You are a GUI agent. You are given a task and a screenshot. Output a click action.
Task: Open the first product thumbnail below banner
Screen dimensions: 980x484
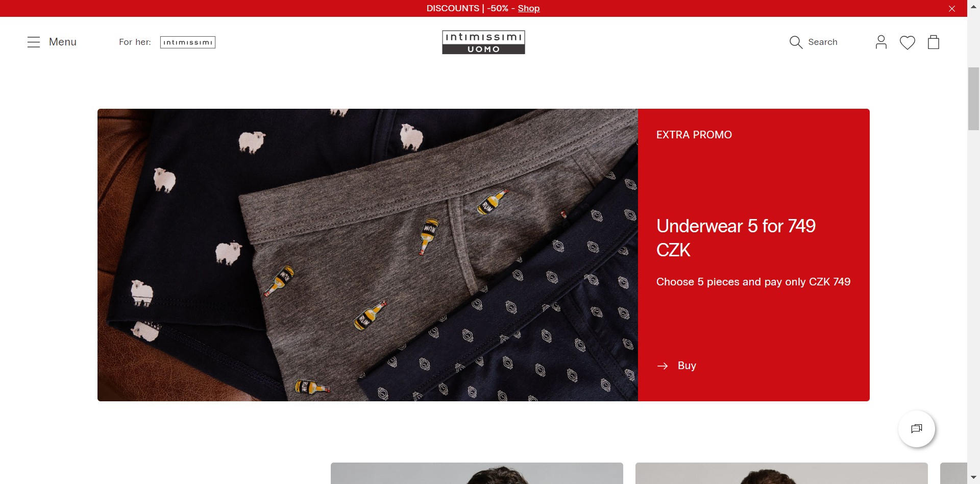(x=477, y=473)
